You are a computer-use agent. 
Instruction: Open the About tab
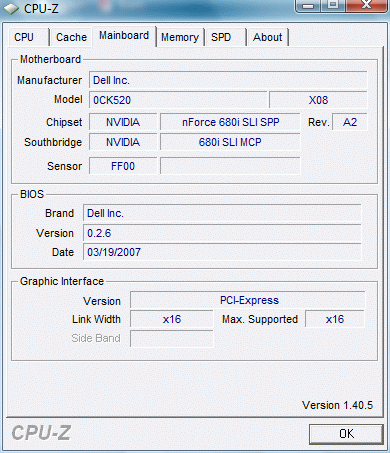point(267,37)
